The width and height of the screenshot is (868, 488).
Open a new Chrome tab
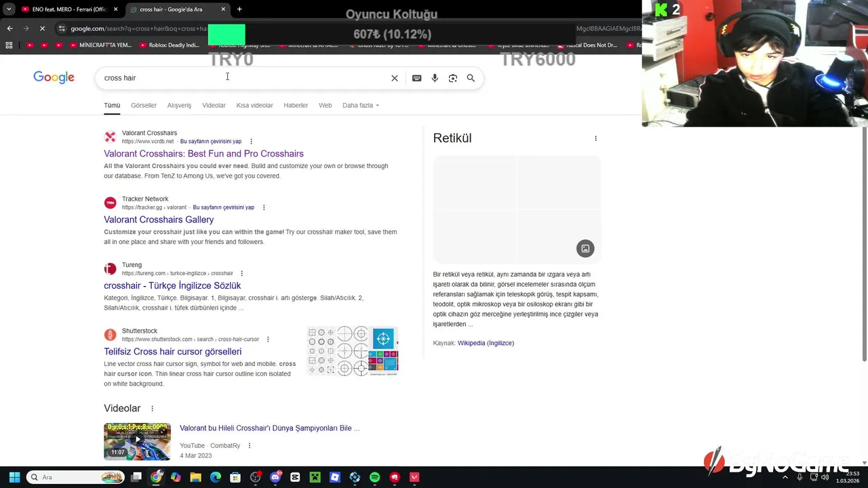pyautogui.click(x=239, y=9)
